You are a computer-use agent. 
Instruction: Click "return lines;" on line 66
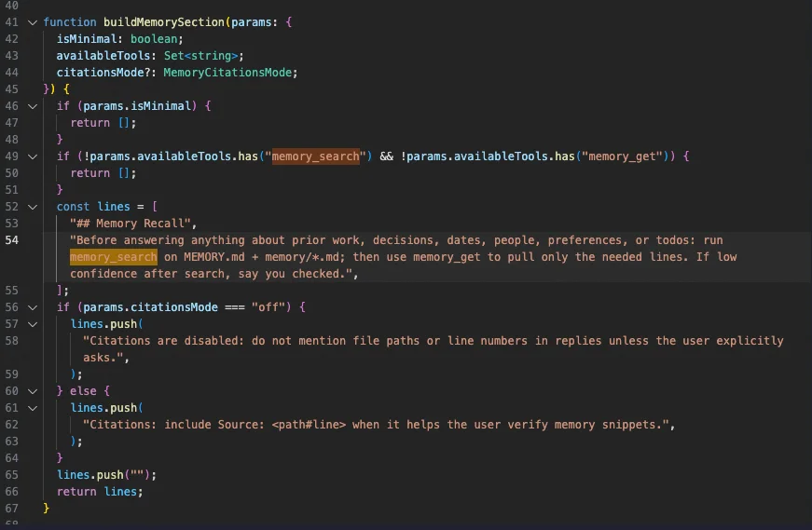tap(100, 492)
